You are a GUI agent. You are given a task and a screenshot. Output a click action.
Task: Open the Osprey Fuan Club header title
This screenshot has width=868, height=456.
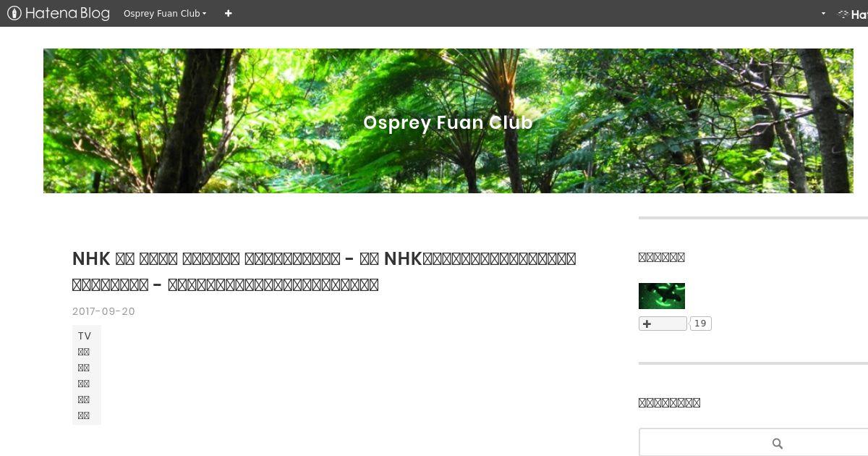pyautogui.click(x=448, y=122)
